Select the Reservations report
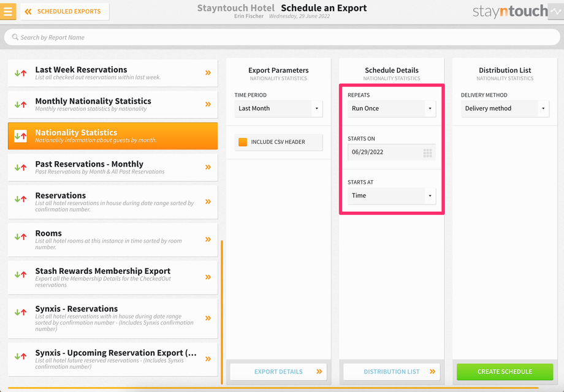Screen dimensions: 564x392 tap(113, 202)
